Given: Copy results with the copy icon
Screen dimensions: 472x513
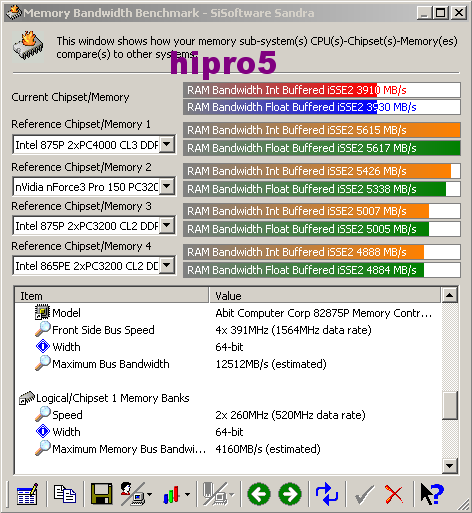Looking at the screenshot, I should point(65,494).
